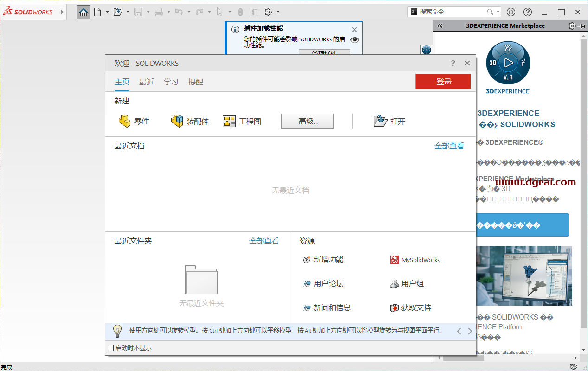Image resolution: width=588 pixels, height=371 pixels.
Task: Create a new Part (零件)
Action: click(x=134, y=121)
